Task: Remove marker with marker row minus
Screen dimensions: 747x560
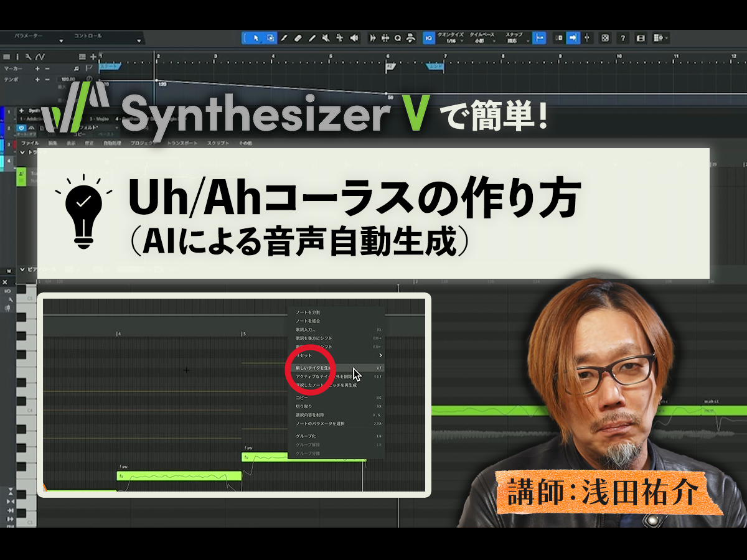Action: (47, 68)
